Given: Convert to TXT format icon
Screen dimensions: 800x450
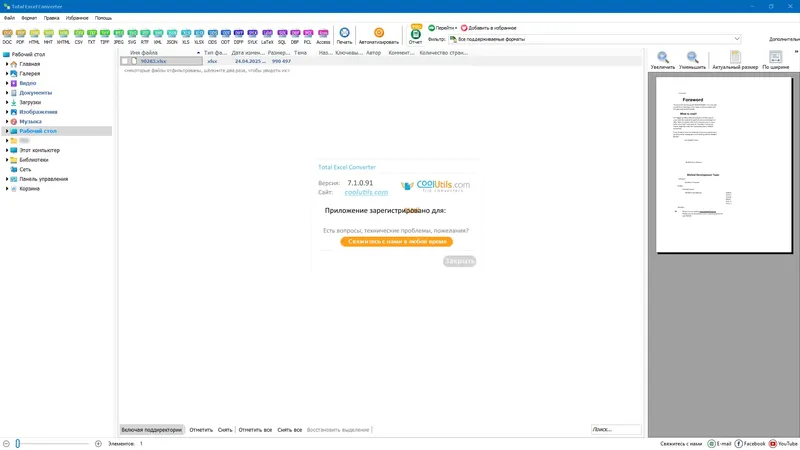Looking at the screenshot, I should click(92, 36).
